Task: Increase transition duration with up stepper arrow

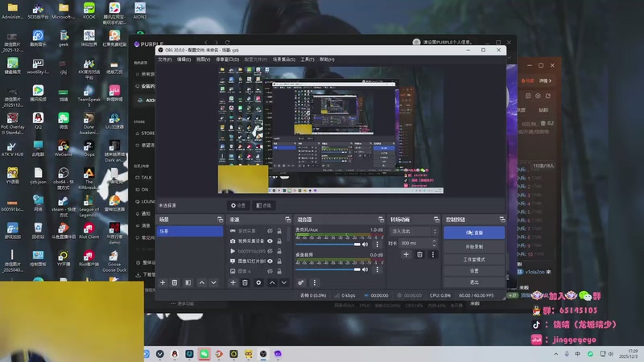Action: [434, 241]
